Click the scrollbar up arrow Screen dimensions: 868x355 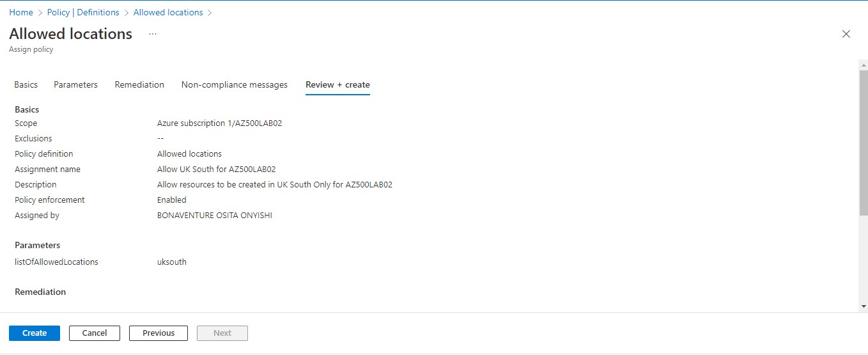863,65
